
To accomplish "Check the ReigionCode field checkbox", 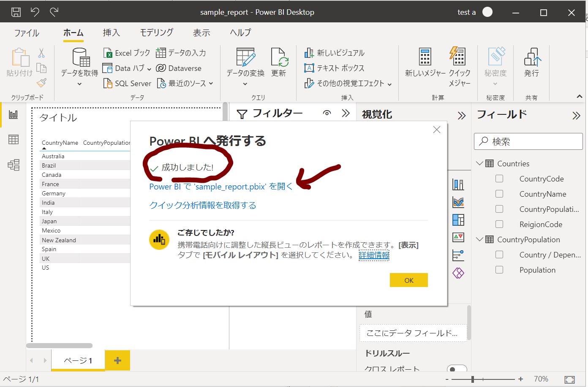I will coord(499,224).
